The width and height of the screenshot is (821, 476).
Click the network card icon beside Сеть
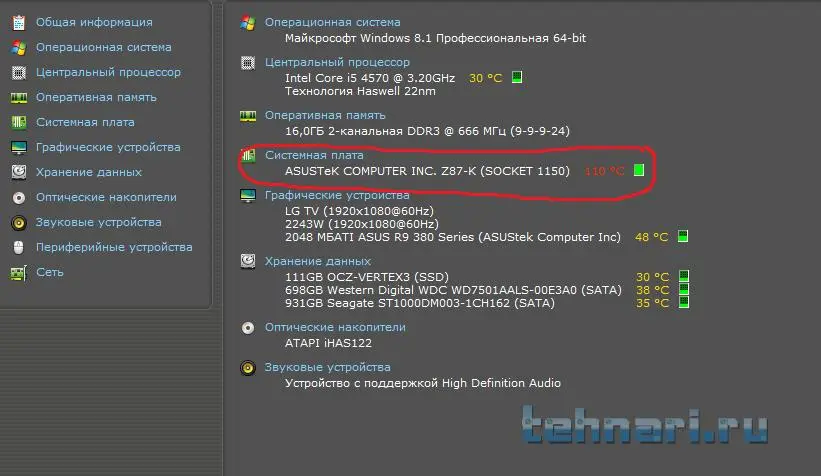(x=19, y=273)
